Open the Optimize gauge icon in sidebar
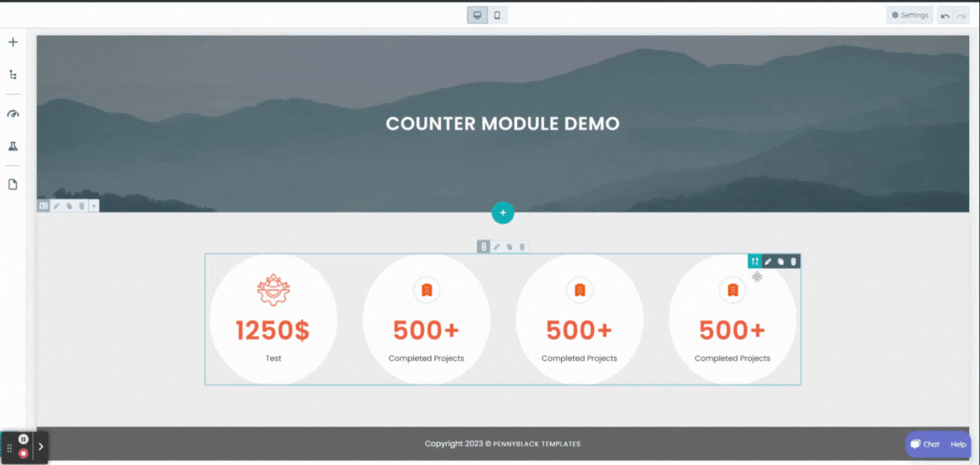The height and width of the screenshot is (465, 980). pos(14,114)
